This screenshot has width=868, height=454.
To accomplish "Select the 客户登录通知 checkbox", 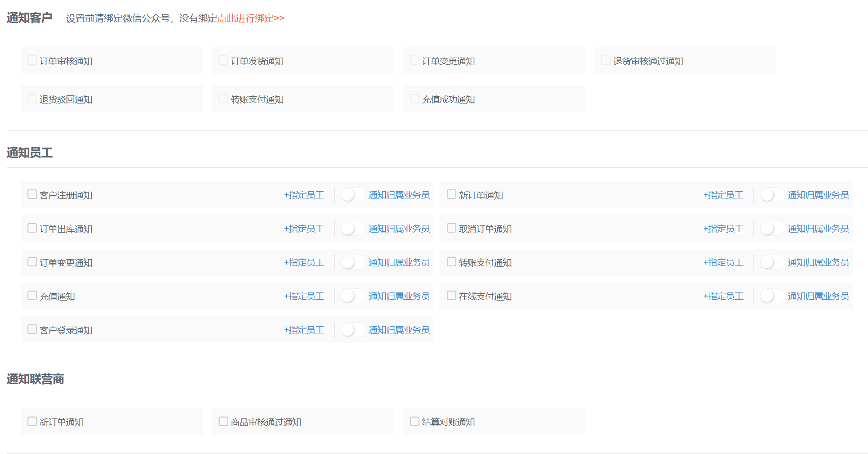I will (32, 329).
